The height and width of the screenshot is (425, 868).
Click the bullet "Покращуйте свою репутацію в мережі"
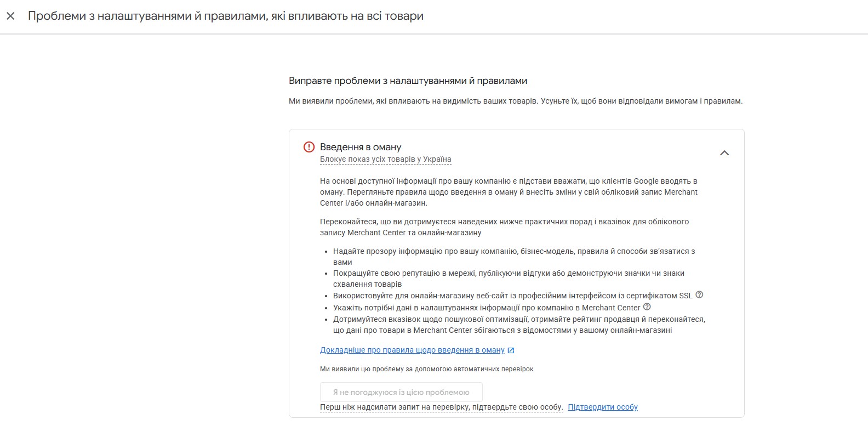(509, 279)
